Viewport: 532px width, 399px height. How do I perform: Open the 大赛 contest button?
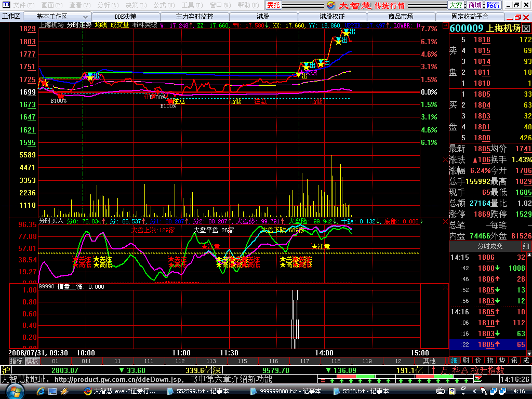[456, 5]
